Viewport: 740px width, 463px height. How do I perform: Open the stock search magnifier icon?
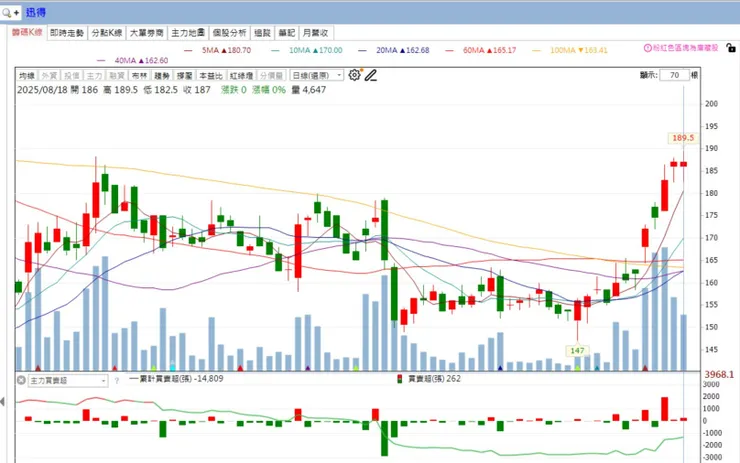click(7, 13)
